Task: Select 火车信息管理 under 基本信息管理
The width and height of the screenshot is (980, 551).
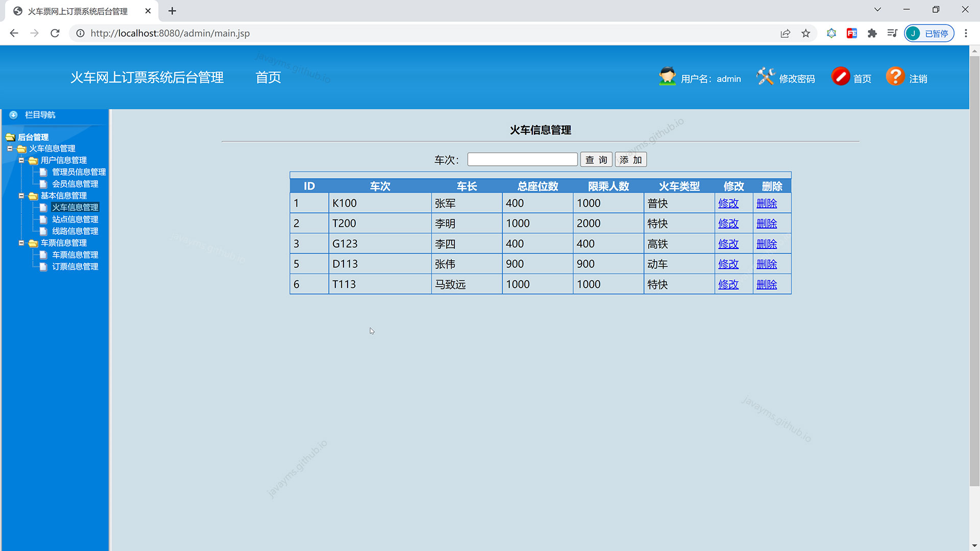Action: (x=75, y=207)
